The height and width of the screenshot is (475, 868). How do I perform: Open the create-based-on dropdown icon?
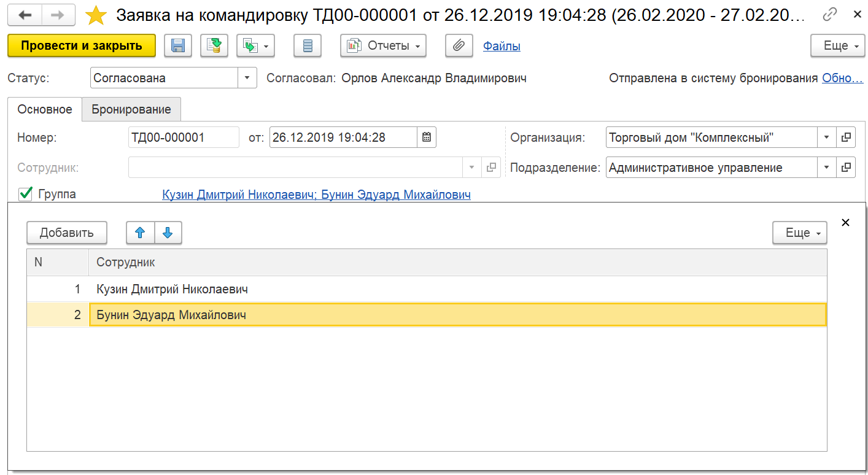coord(255,45)
